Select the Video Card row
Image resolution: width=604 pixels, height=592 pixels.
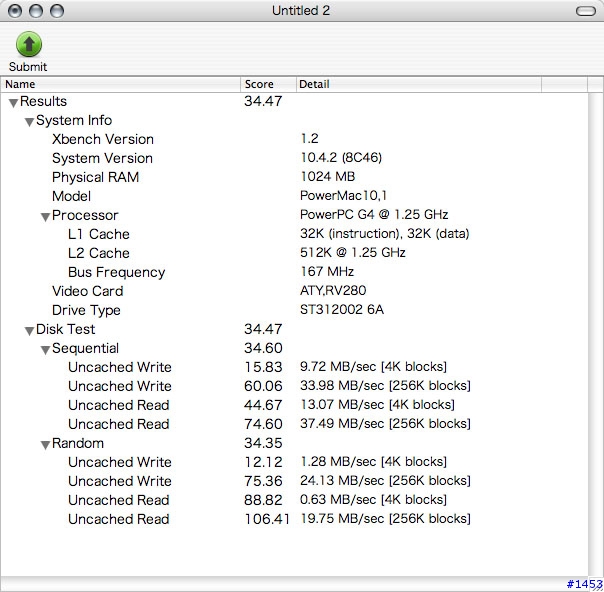[x=294, y=291]
